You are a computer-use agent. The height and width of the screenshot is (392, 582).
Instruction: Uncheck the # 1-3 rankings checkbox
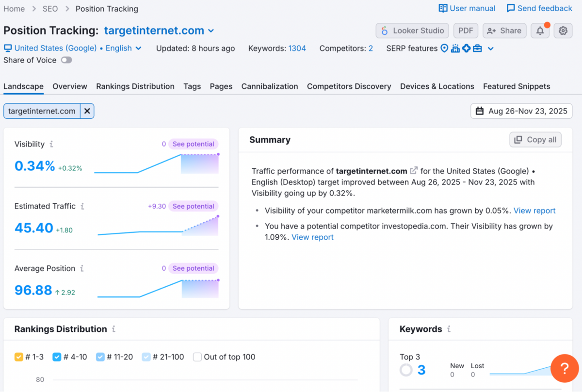point(19,357)
